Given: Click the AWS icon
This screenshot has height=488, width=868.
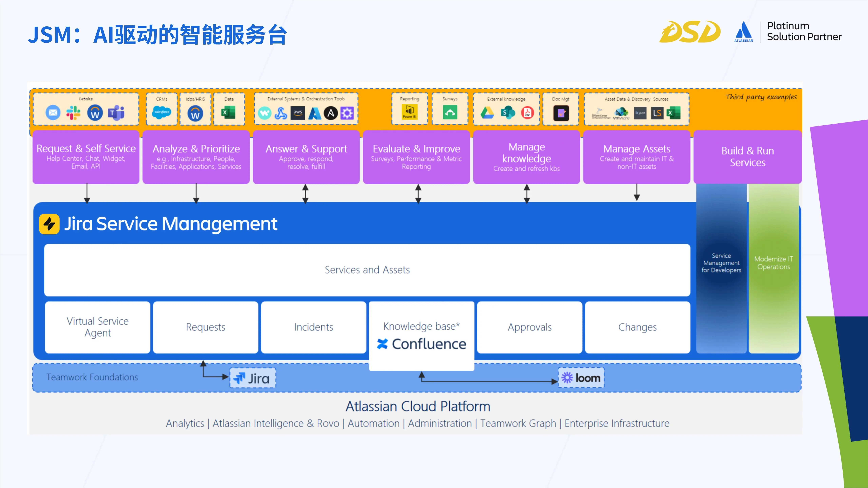Looking at the screenshot, I should [x=298, y=113].
